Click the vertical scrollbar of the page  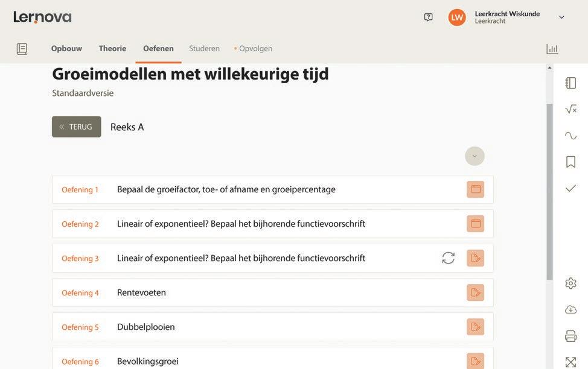[x=549, y=193]
